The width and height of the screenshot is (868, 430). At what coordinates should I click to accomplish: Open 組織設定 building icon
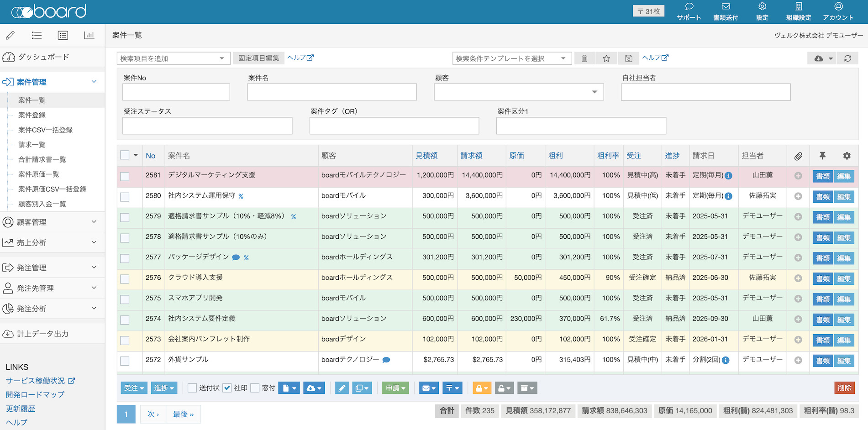(x=799, y=7)
